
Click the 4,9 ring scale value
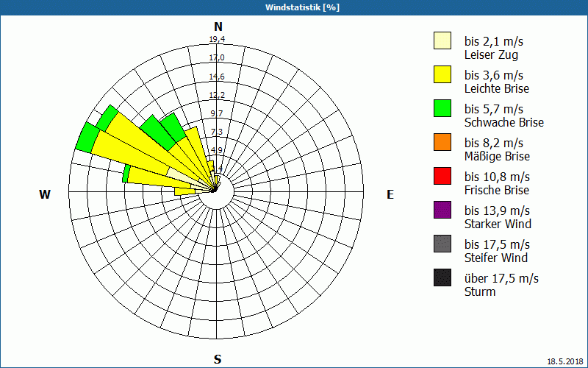click(217, 150)
